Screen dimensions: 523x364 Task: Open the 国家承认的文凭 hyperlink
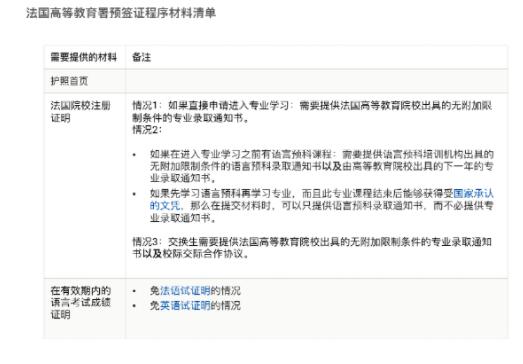[473, 194]
